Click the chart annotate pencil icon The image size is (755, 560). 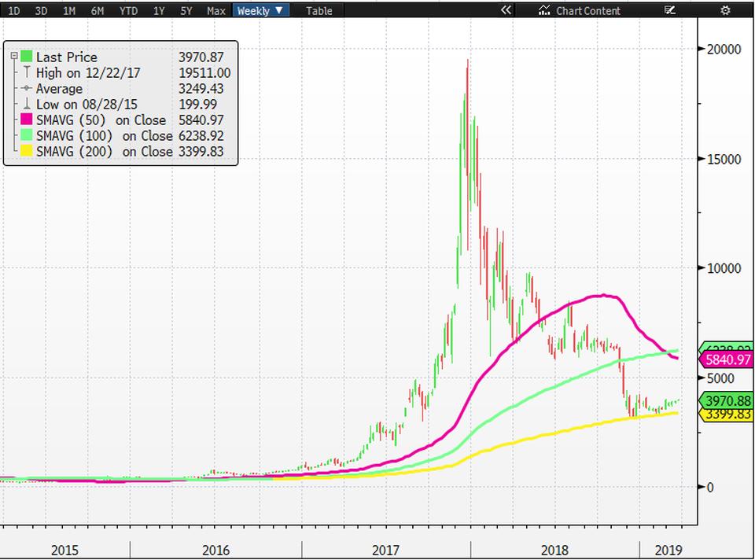[x=670, y=9]
